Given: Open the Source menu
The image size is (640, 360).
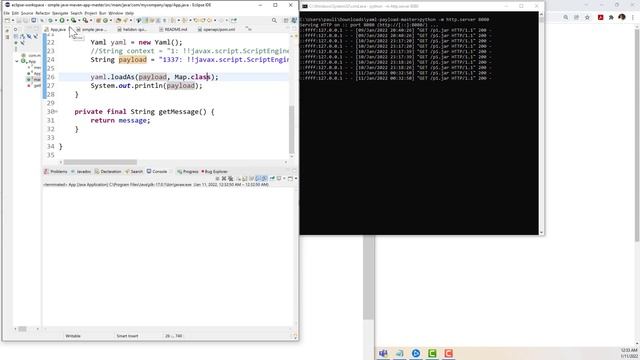Looking at the screenshot, I should 27,13.
